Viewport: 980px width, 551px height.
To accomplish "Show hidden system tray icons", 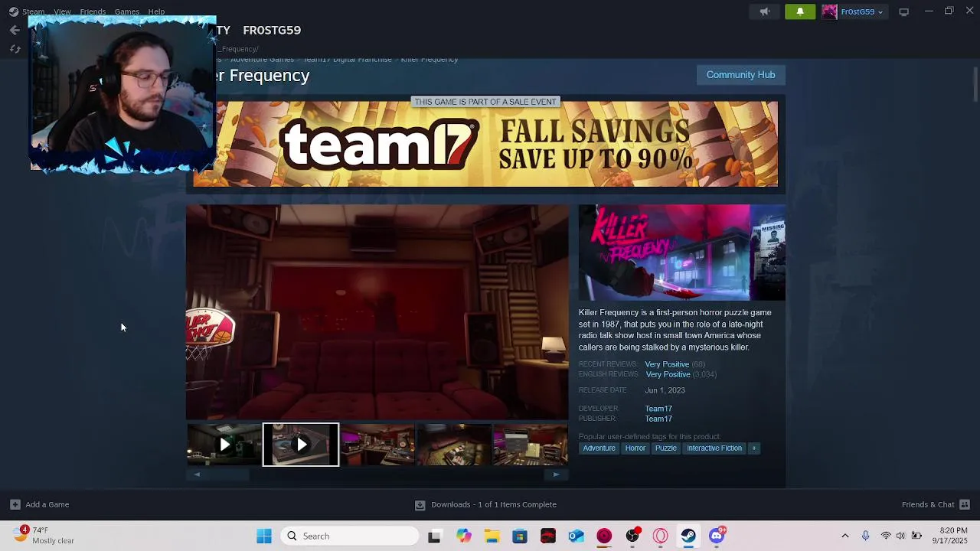I will click(x=845, y=536).
